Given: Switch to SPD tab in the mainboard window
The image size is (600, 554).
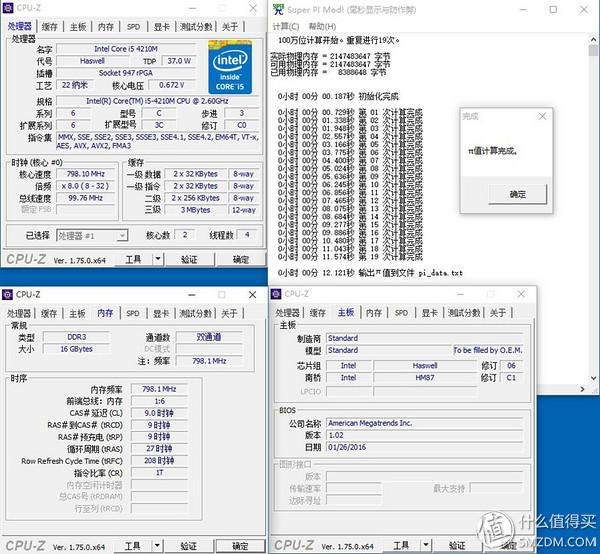Looking at the screenshot, I should (401, 313).
